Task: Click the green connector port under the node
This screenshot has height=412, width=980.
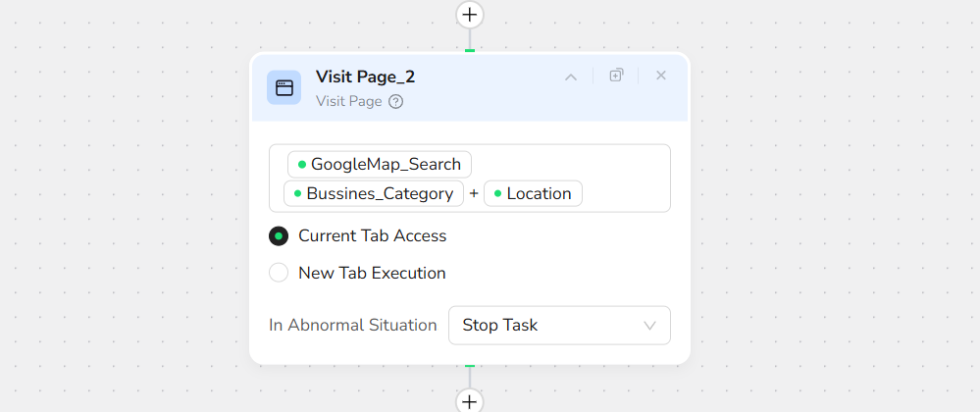Action: pyautogui.click(x=470, y=366)
